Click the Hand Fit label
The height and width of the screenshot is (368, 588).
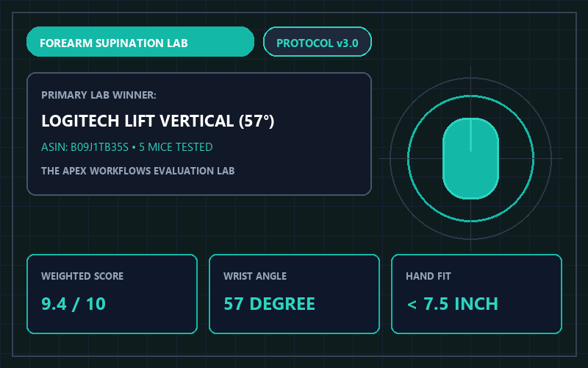[429, 276]
